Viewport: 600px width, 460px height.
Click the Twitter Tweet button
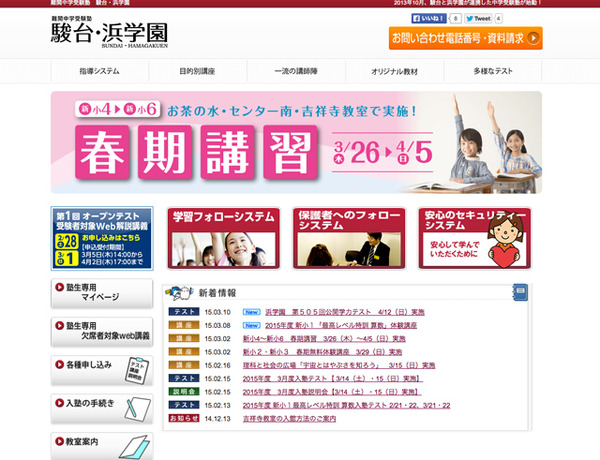coord(478,18)
